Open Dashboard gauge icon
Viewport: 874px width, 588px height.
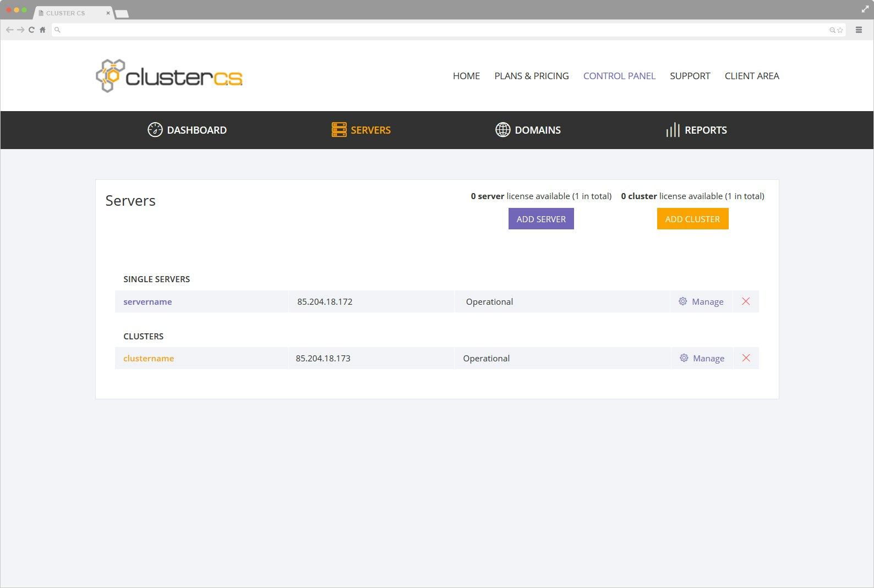[155, 130]
